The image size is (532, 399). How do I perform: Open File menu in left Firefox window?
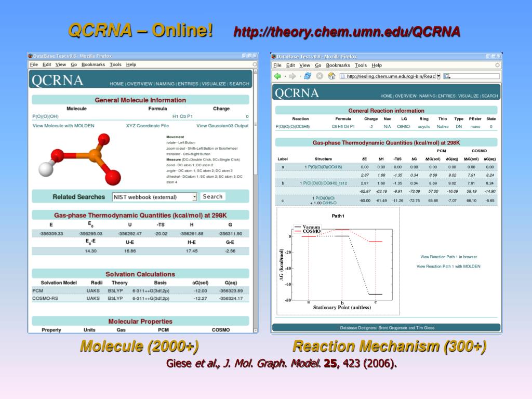(x=34, y=64)
